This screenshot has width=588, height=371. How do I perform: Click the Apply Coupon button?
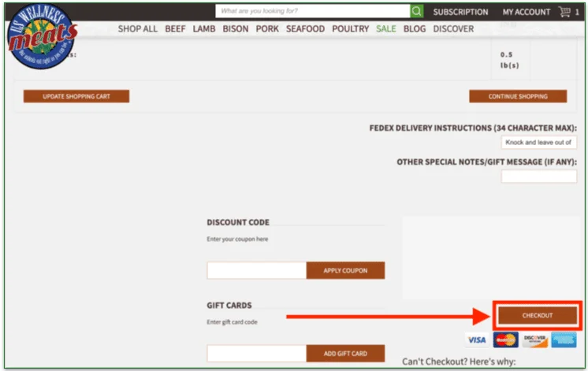pyautogui.click(x=345, y=270)
